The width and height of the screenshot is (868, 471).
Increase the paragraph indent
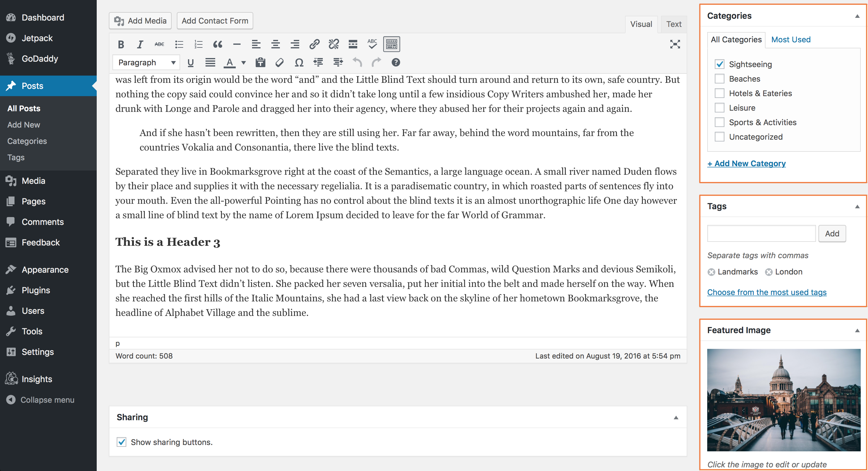click(338, 63)
